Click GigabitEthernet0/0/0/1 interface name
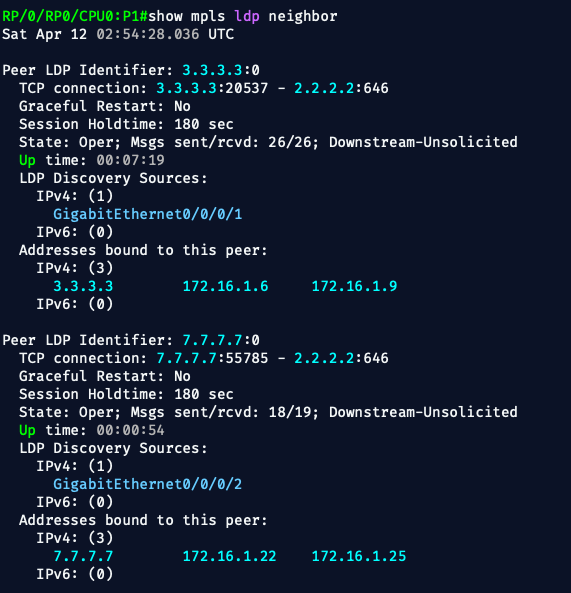This screenshot has height=593, width=571. (x=147, y=214)
